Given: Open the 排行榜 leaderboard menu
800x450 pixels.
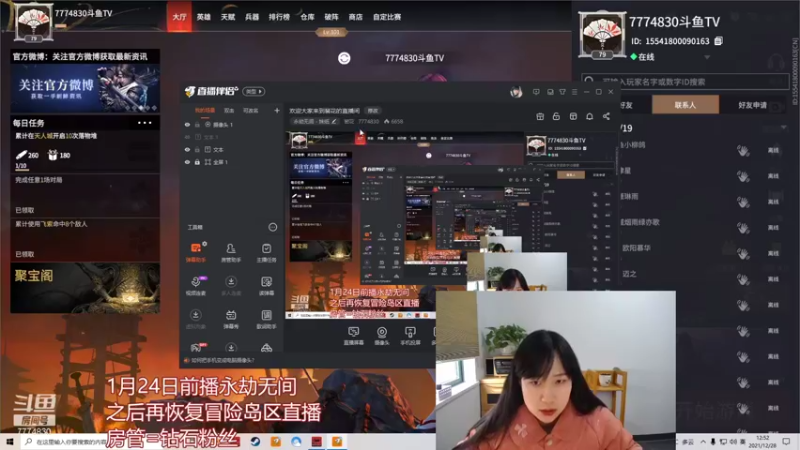Looking at the screenshot, I should tap(279, 17).
